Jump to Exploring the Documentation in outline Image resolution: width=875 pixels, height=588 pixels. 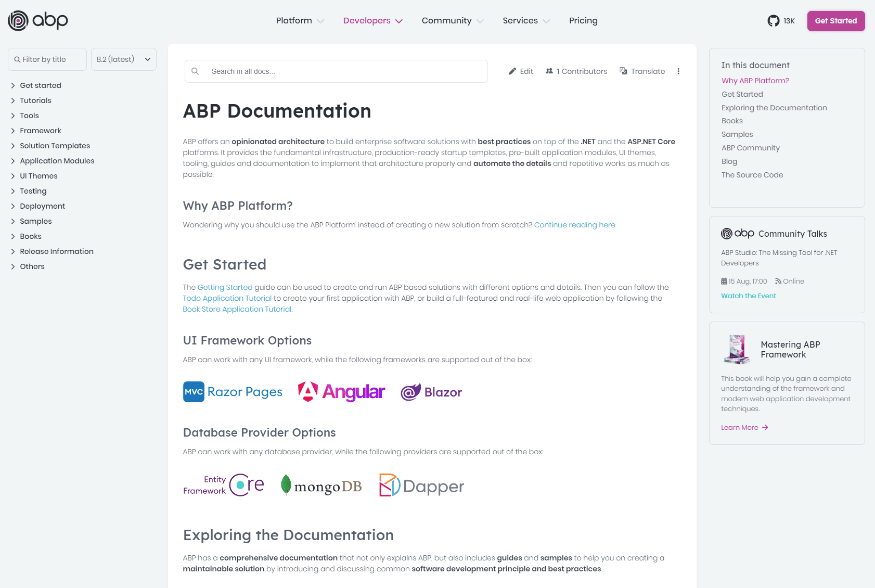click(774, 108)
